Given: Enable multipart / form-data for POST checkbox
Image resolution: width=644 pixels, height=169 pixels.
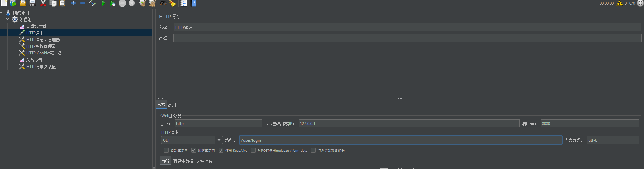Looking at the screenshot, I should click(x=253, y=150).
